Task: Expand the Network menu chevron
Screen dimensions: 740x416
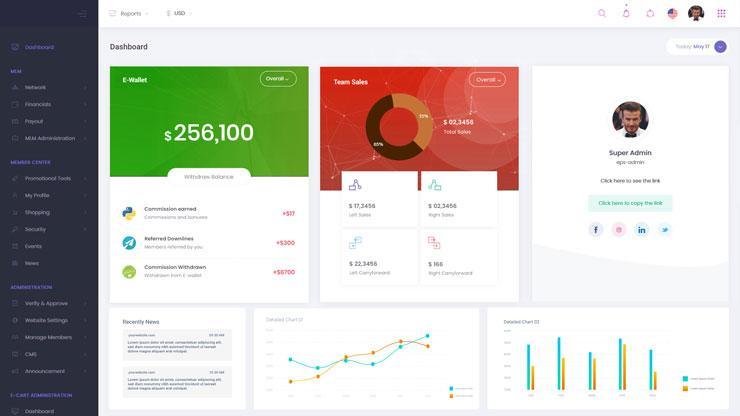Action: (85, 88)
